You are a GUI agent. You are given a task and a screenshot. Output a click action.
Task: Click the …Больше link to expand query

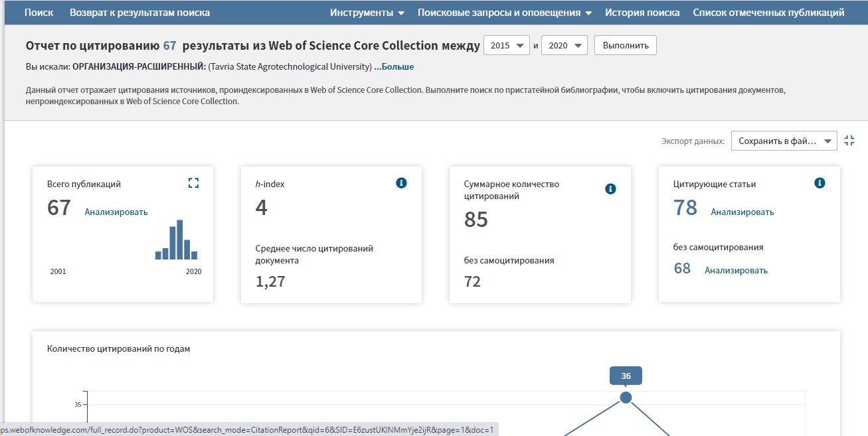[x=394, y=67]
